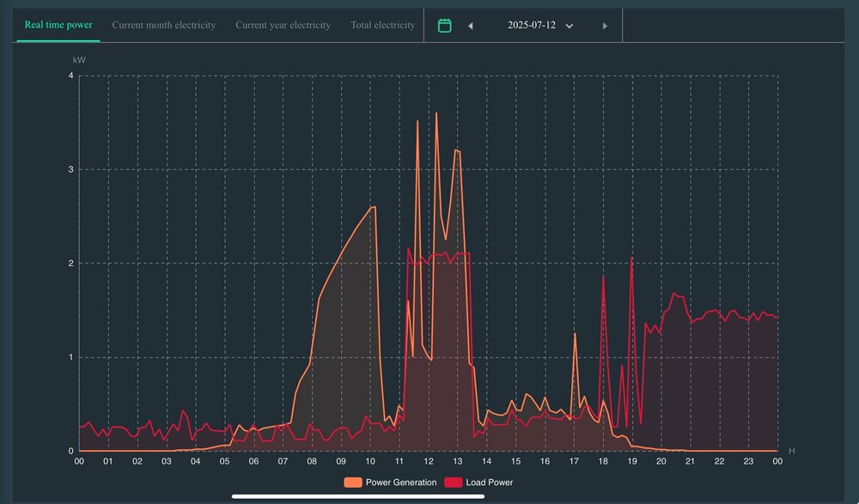The image size is (859, 504).
Task: Click y-axis value 3
Action: tap(70, 170)
